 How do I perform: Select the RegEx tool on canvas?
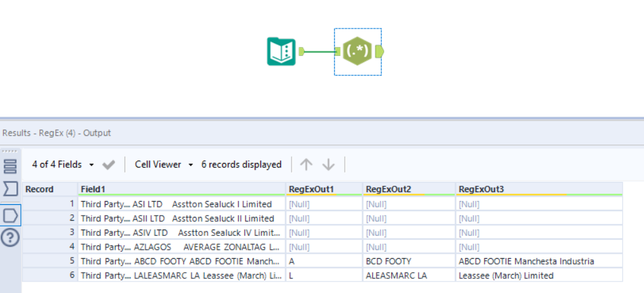pos(358,51)
